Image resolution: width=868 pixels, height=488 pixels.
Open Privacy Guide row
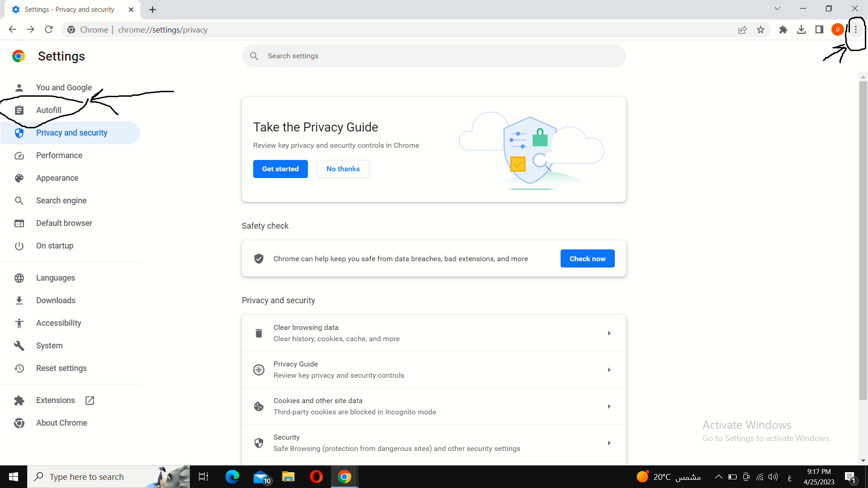click(434, 370)
